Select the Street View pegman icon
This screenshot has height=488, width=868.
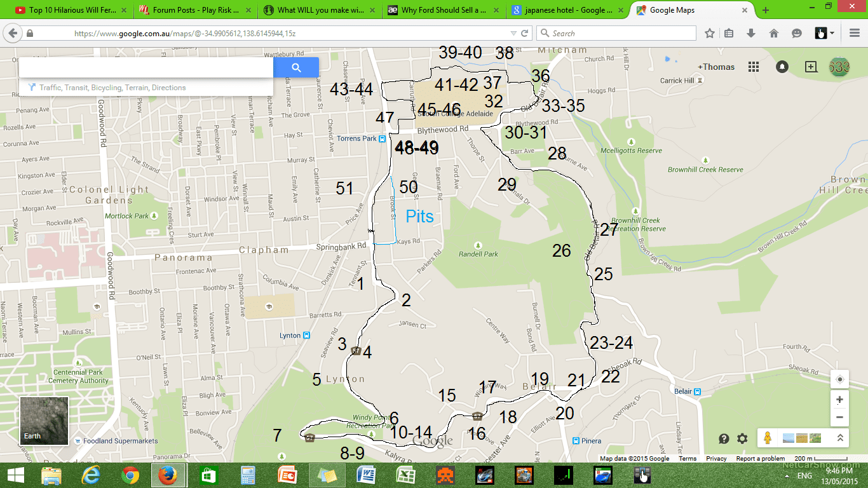click(768, 438)
